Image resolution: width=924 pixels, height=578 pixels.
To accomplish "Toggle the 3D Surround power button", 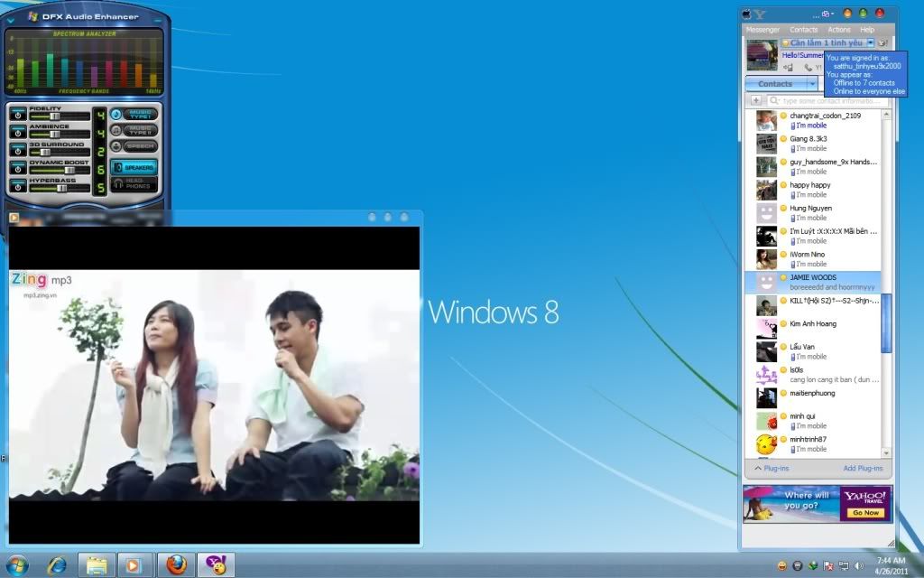I will 18,149.
